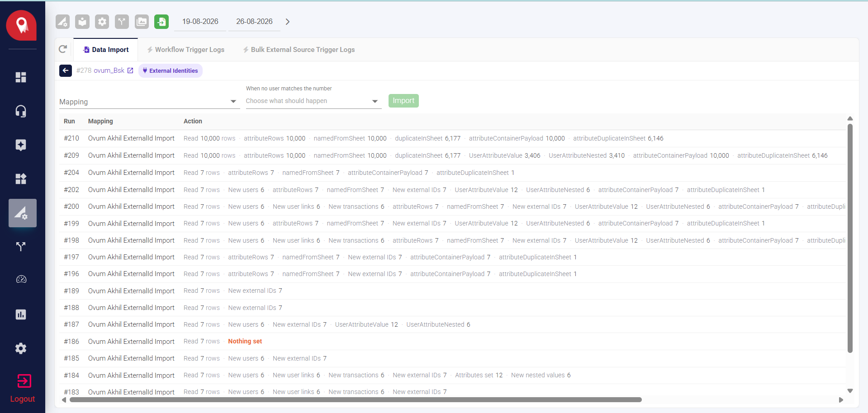Image resolution: width=868 pixels, height=413 pixels.
Task: Click the horizontal scrollbar thumb of the table
Action: coord(356,399)
